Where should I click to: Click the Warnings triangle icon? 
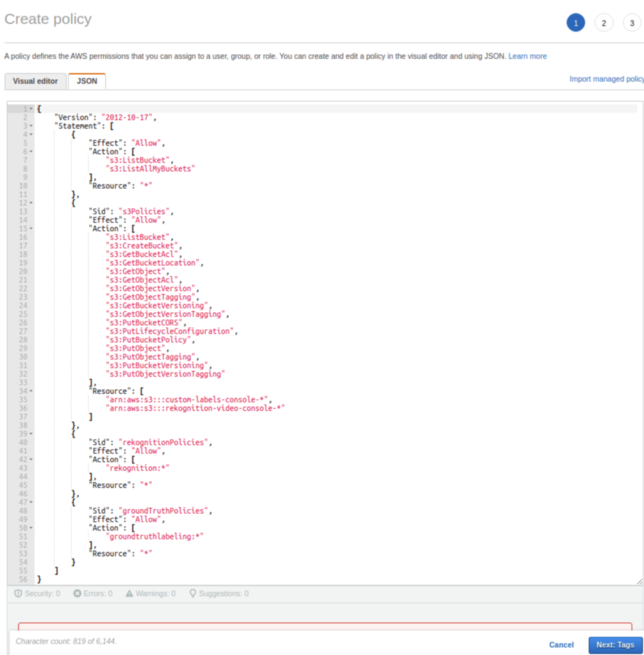coord(130,593)
